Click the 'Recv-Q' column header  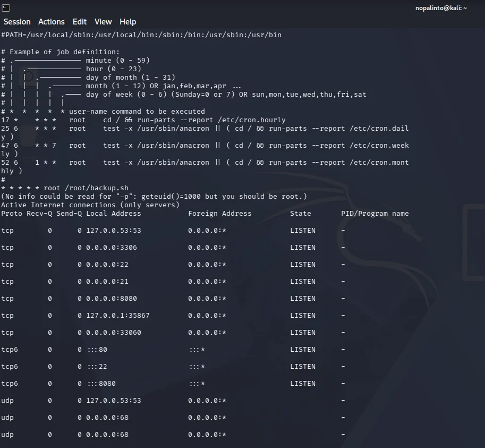pos(39,214)
